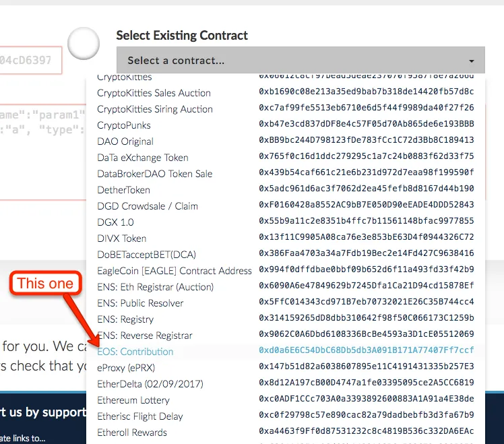Click address 0x314159265dD8dbb310642f98f50C066173C1259b

pyautogui.click(x=367, y=317)
